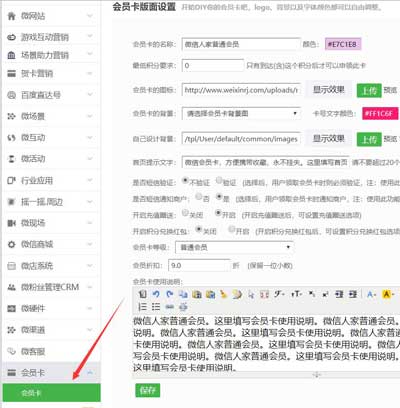Click the gear icon beside 微信商城

tap(11, 244)
